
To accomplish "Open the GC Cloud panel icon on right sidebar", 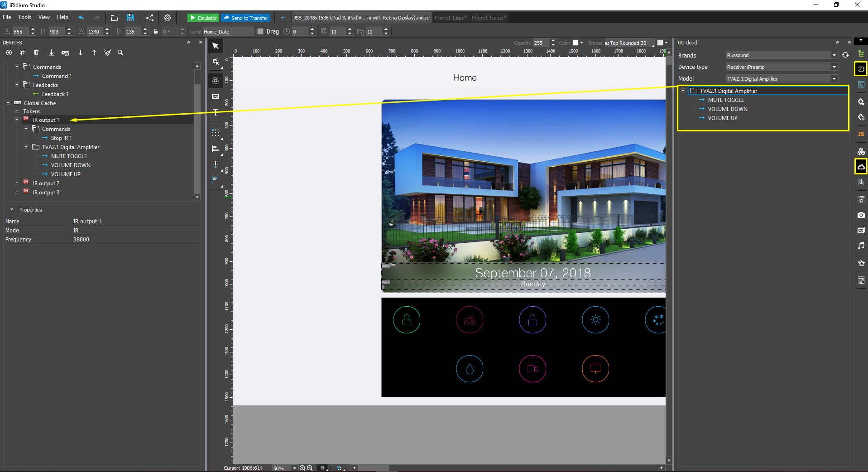I will tap(861, 166).
